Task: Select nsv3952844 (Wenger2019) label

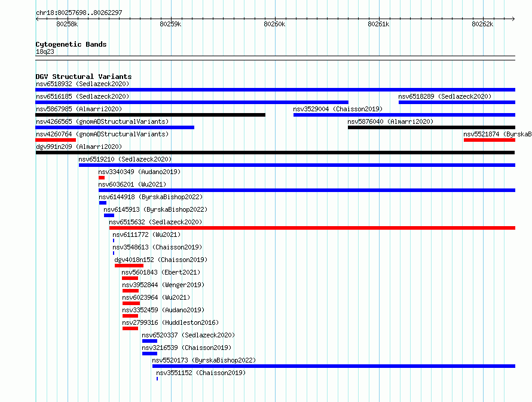Action: pos(163,285)
